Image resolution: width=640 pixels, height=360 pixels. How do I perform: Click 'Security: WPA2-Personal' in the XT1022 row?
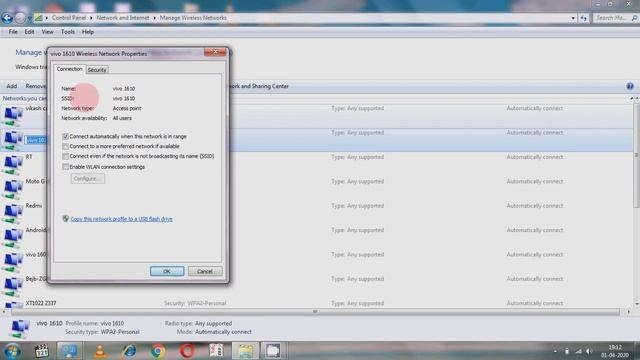pos(195,303)
